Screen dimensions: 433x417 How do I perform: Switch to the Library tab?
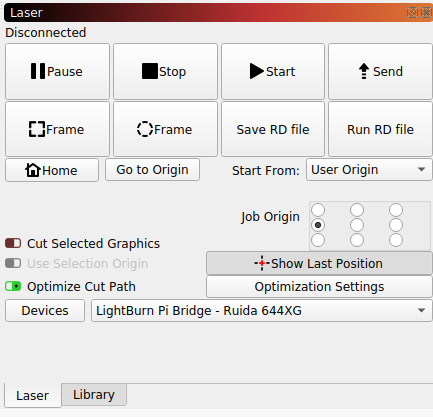(94, 395)
